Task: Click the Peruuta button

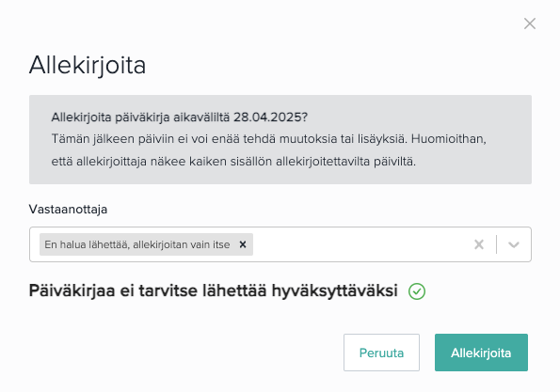Action: coord(381,353)
